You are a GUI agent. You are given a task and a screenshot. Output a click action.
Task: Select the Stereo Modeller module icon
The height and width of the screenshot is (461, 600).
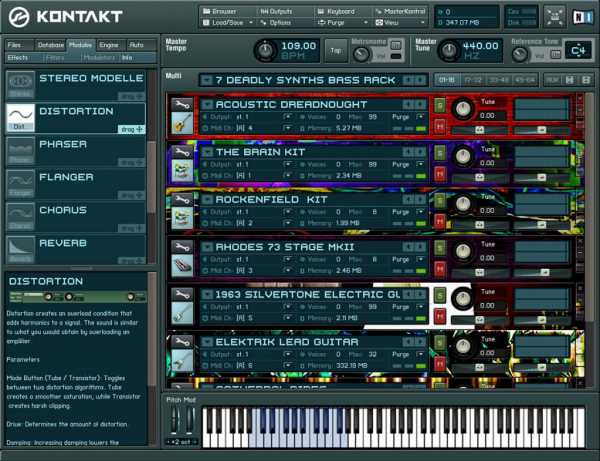tap(20, 84)
